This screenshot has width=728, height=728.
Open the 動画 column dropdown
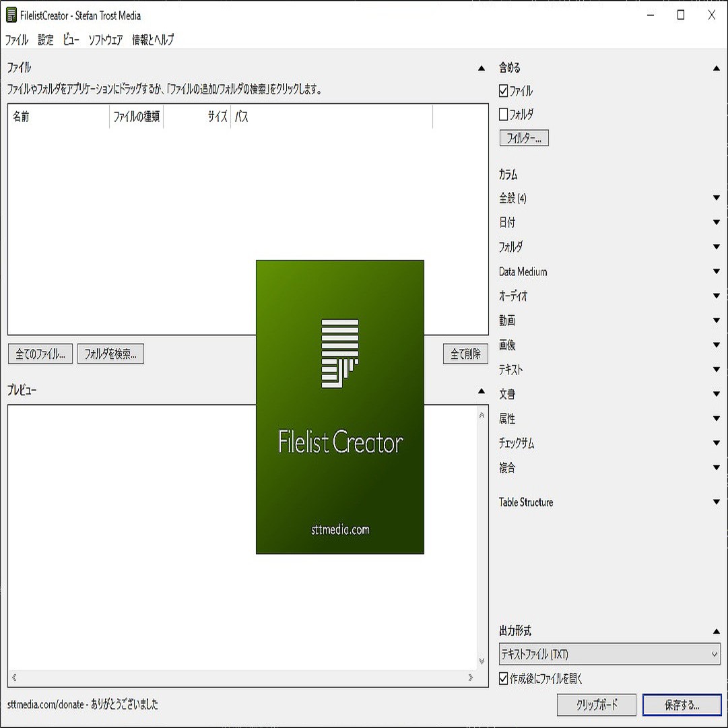coord(717,320)
